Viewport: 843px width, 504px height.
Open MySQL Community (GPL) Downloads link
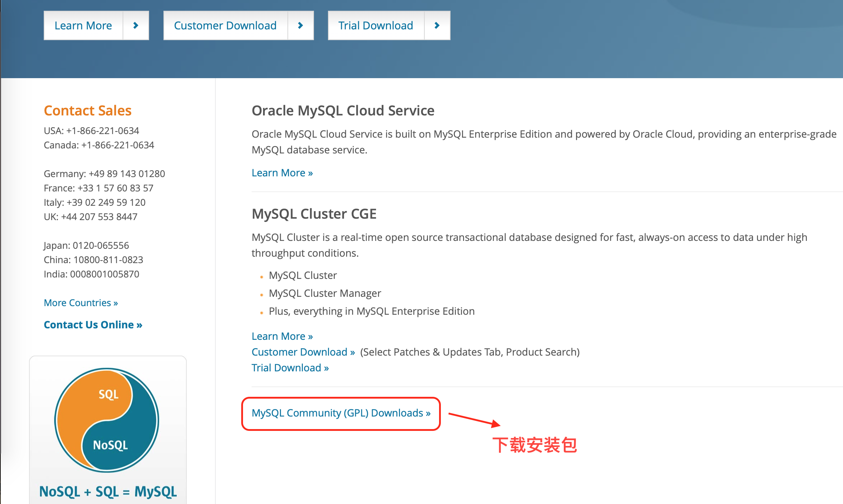[341, 413]
